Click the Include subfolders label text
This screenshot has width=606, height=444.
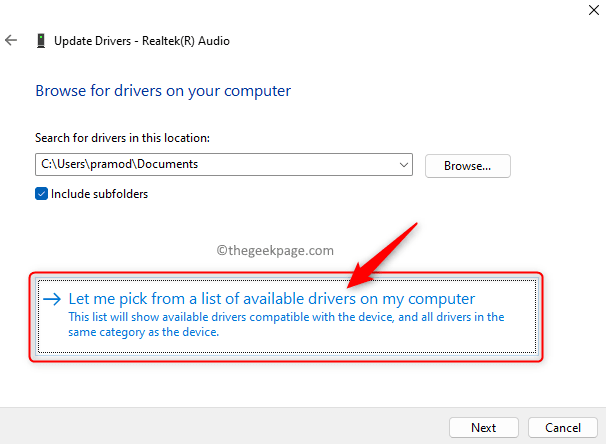point(99,194)
